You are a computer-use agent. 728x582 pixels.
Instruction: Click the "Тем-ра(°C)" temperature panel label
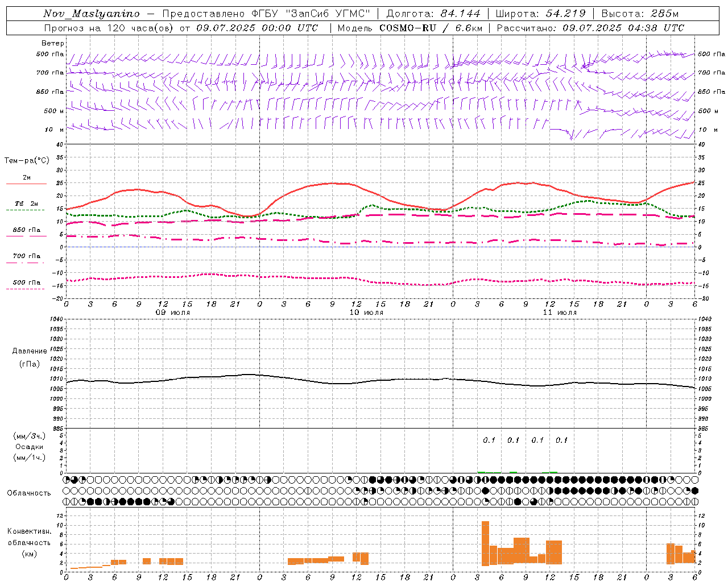27,161
